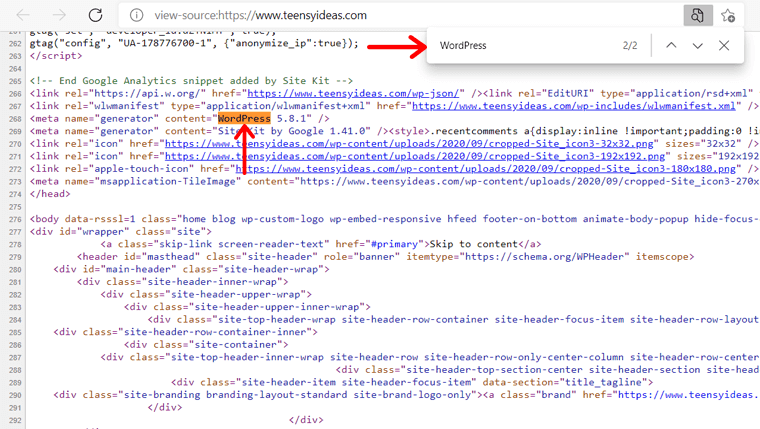Image resolution: width=760 pixels, height=429 pixels.
Task: Close the find bar
Action: [x=724, y=46]
